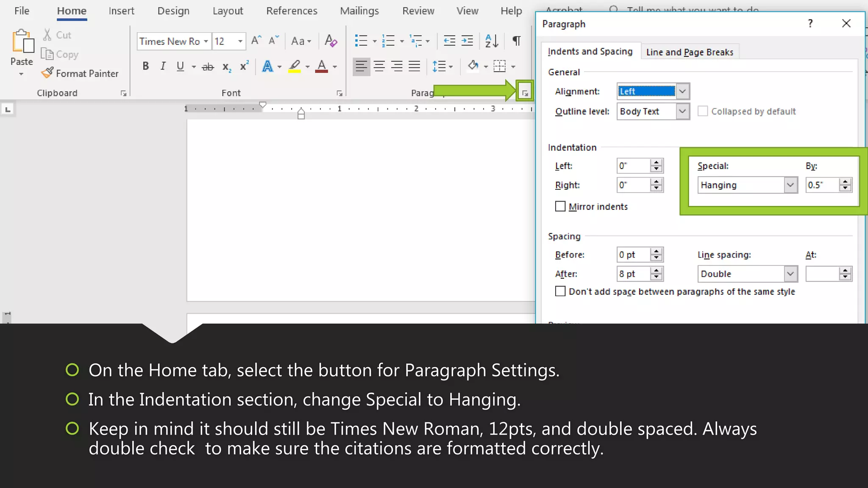
Task: Open the Alignment dropdown list
Action: tap(682, 91)
